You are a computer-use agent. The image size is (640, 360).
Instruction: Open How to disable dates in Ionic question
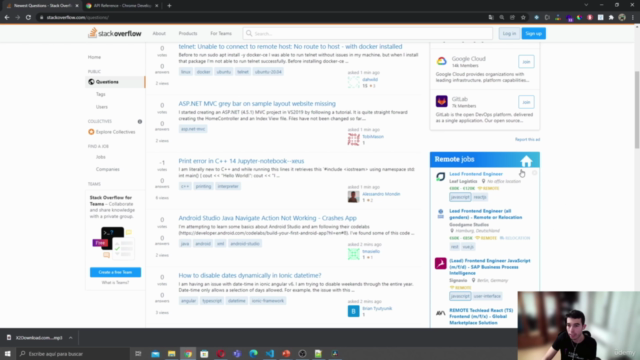[x=250, y=276]
